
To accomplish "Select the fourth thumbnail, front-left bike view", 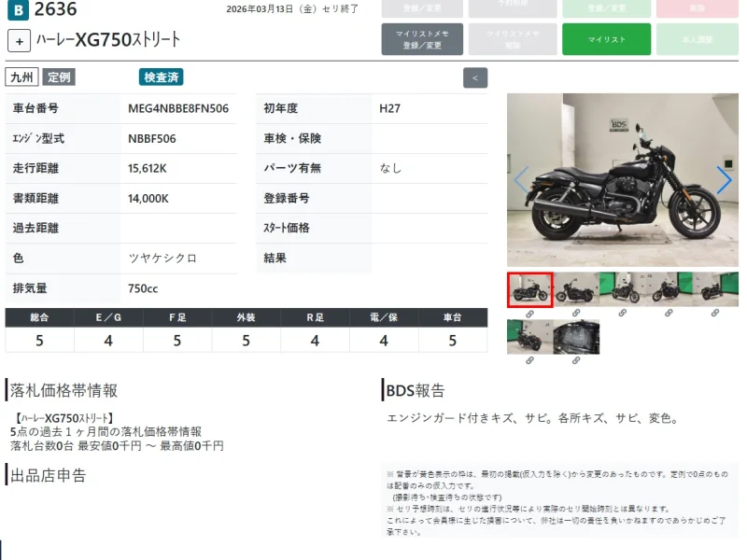I will 669,289.
